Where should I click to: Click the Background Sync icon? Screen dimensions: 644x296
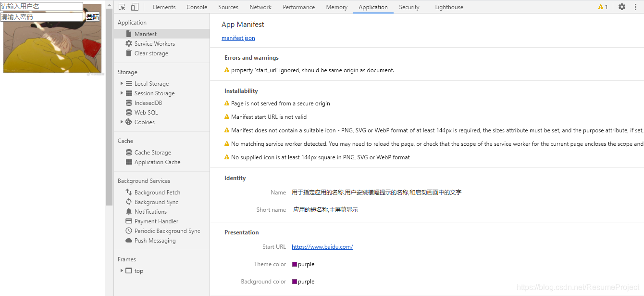tap(129, 202)
